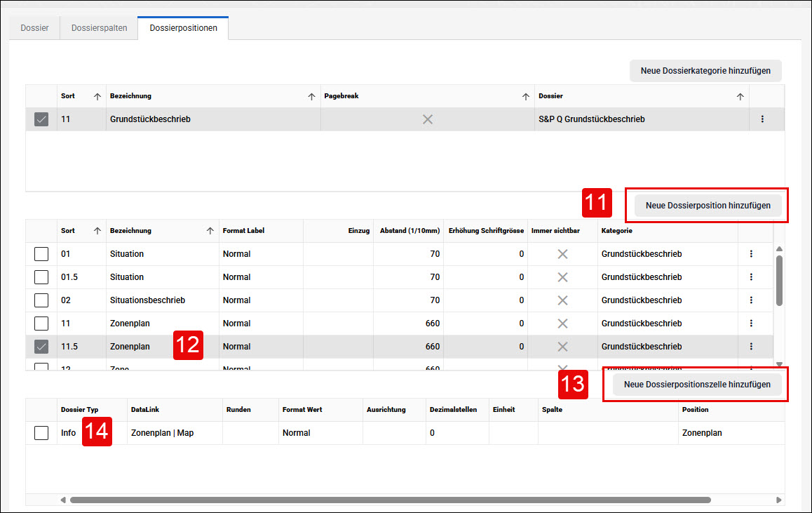Screen dimensions: 812x513
Task: Click the horizontal scrollbar of the bottom table
Action: [x=391, y=500]
